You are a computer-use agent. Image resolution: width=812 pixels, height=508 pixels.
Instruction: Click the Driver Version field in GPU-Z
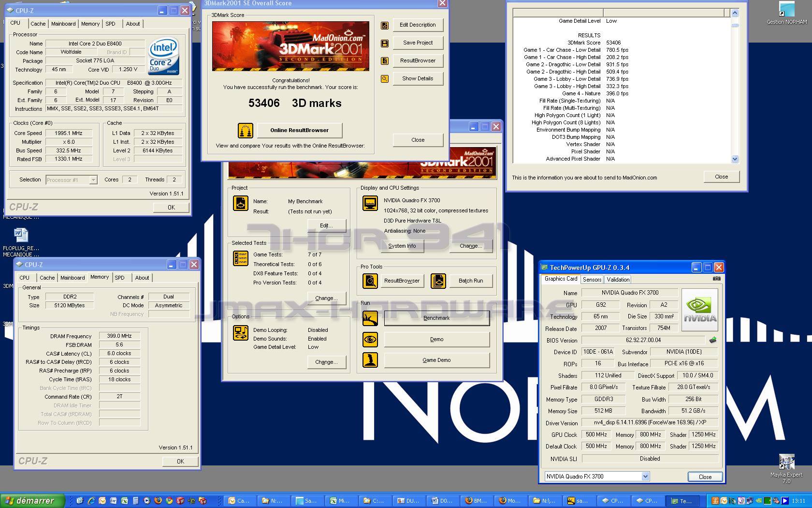point(650,423)
